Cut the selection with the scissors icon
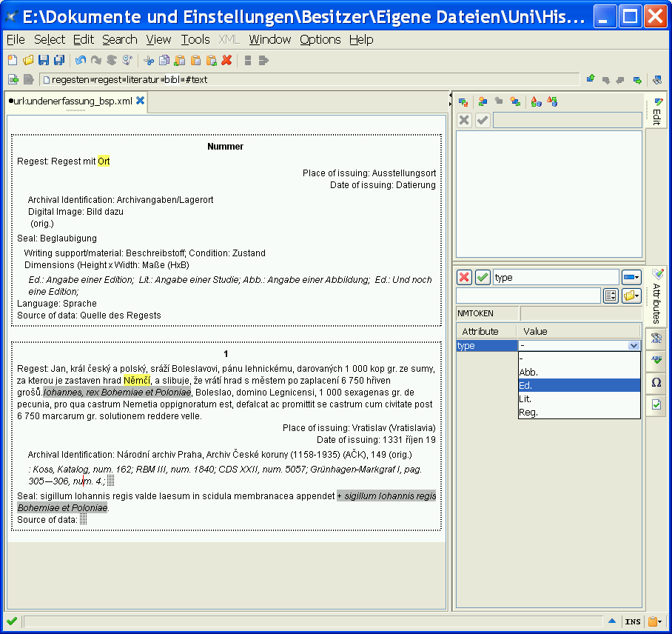Screen dimensions: 672x634 point(149,61)
